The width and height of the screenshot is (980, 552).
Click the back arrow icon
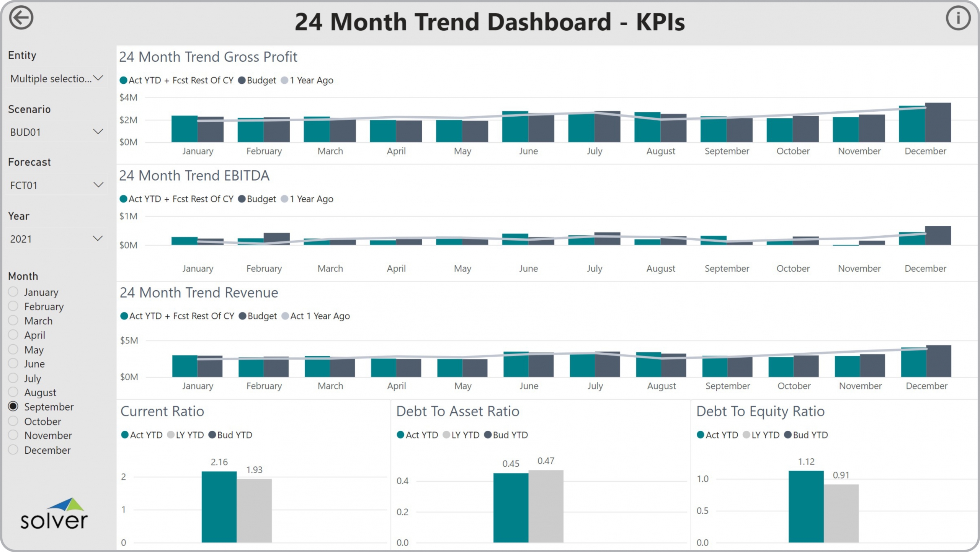(21, 18)
